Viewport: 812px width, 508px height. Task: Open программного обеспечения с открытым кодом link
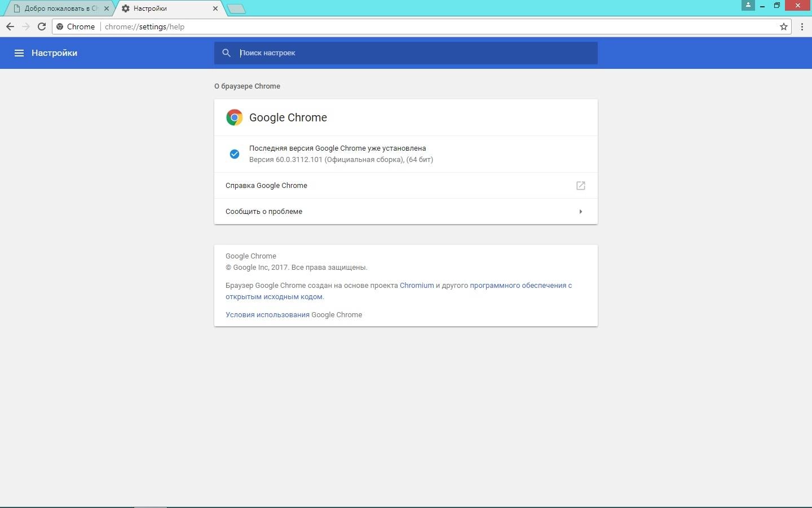(x=399, y=291)
